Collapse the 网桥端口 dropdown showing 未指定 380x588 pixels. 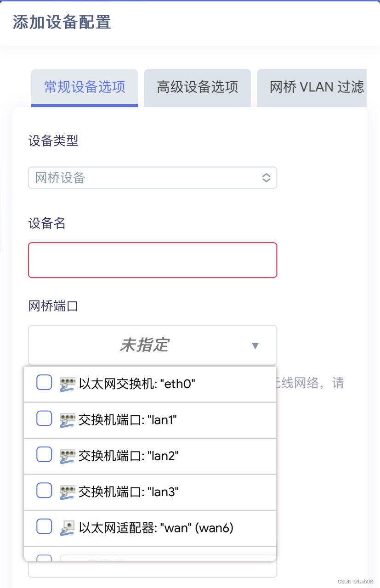tap(145, 345)
